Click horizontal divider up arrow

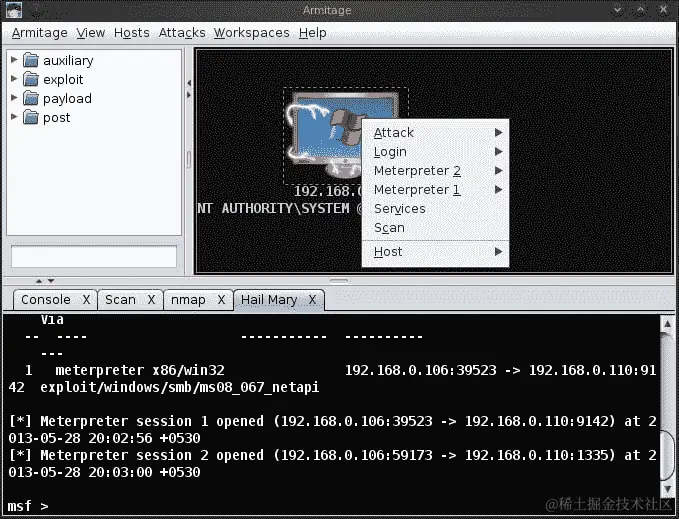pos(39,281)
